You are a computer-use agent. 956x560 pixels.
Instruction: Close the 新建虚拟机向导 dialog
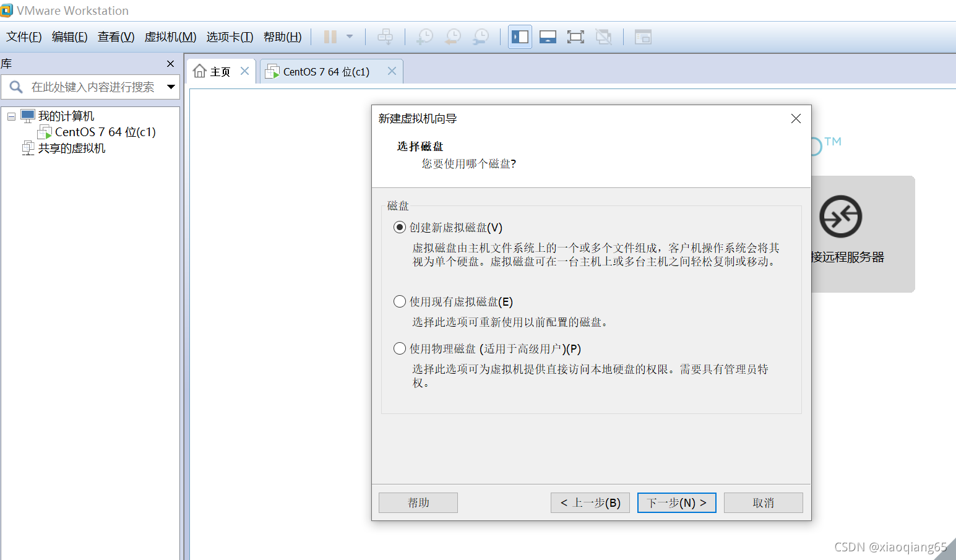tap(796, 118)
